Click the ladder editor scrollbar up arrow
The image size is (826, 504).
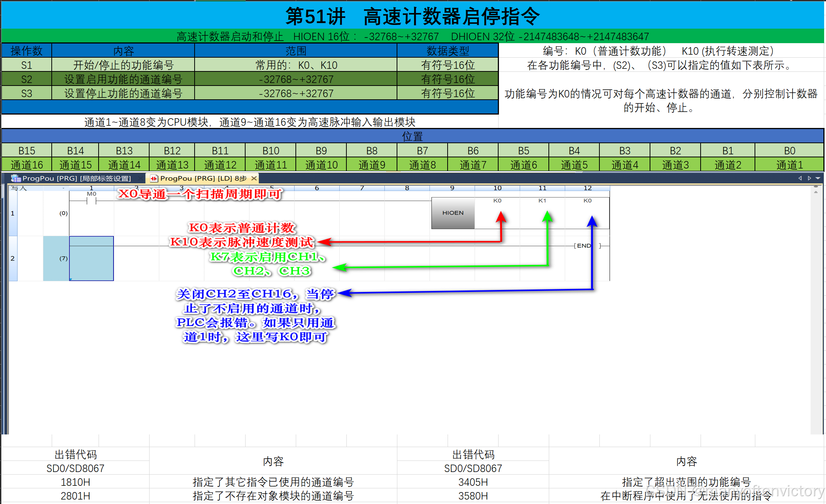pyautogui.click(x=816, y=192)
